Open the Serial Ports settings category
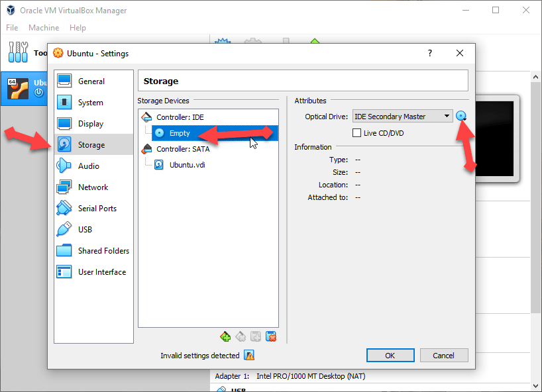542x392 pixels. [97, 209]
